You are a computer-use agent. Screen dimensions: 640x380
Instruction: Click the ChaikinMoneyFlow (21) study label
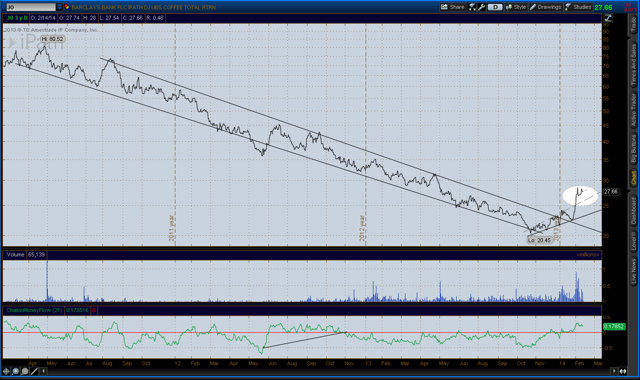pyautogui.click(x=34, y=310)
